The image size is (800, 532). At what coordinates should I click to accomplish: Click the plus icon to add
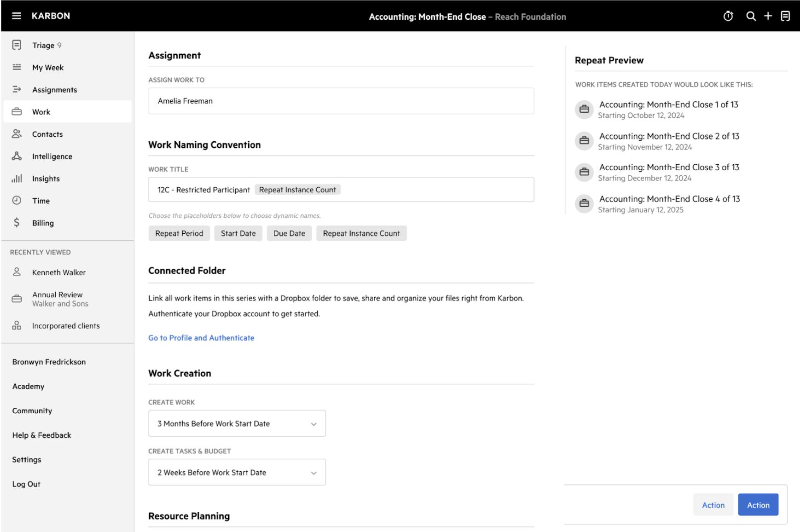tap(768, 16)
